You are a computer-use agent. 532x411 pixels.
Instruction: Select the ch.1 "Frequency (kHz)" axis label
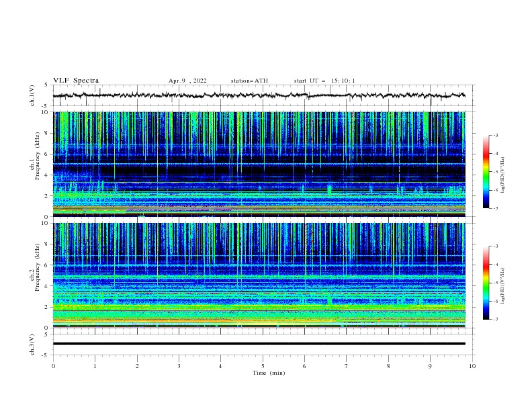pyautogui.click(x=38, y=156)
